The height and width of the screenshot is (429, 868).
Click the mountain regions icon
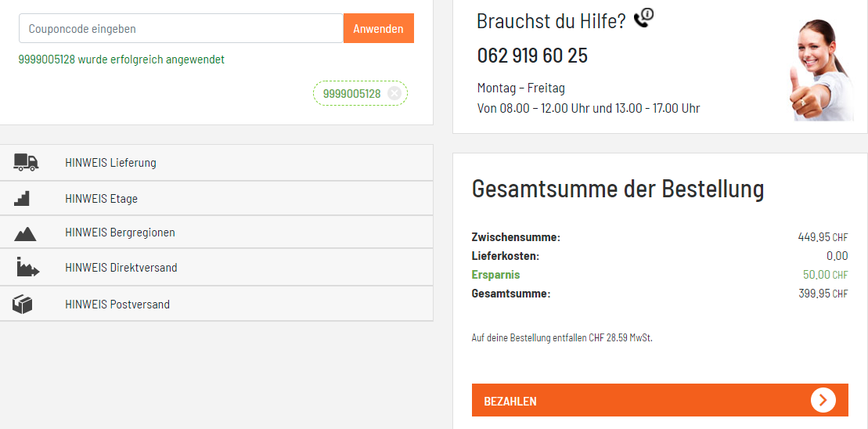(25, 233)
